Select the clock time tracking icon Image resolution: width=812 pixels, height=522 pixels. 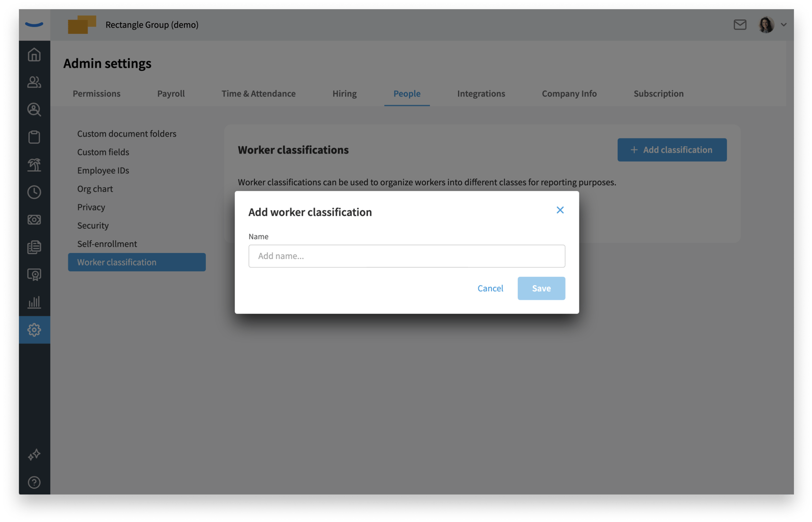point(34,192)
